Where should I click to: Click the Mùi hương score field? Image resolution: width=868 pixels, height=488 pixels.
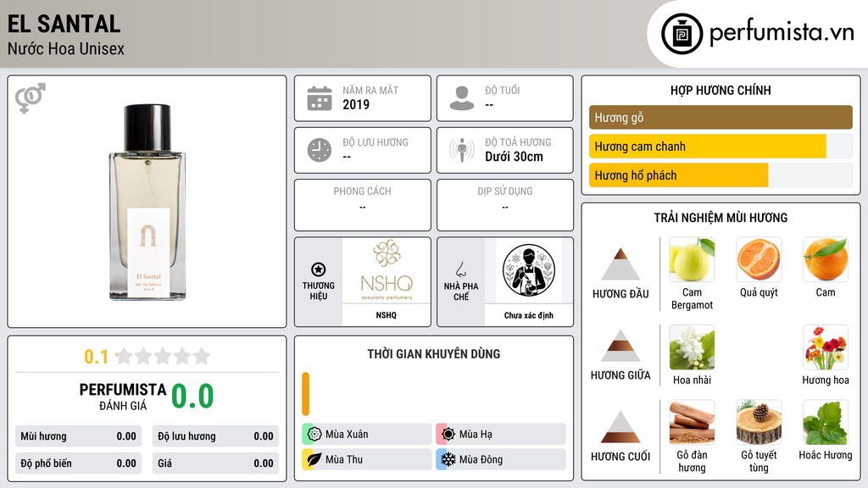pos(79,436)
